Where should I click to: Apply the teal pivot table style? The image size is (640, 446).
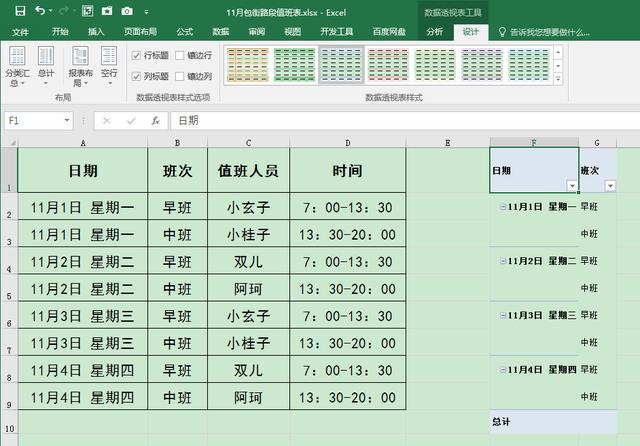(529, 64)
